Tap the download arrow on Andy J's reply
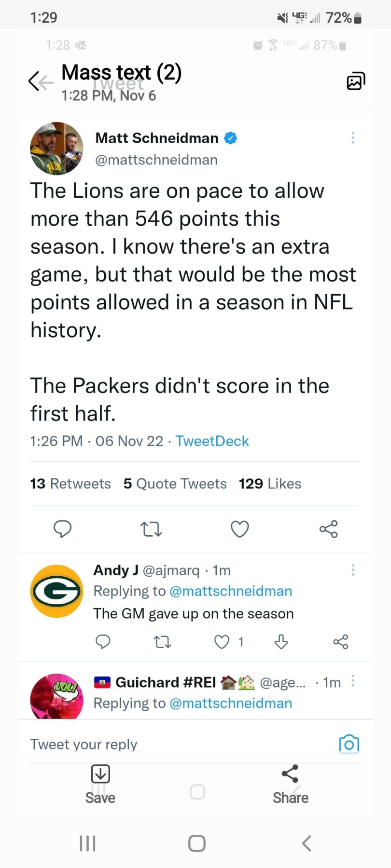391x868 pixels. (x=281, y=642)
